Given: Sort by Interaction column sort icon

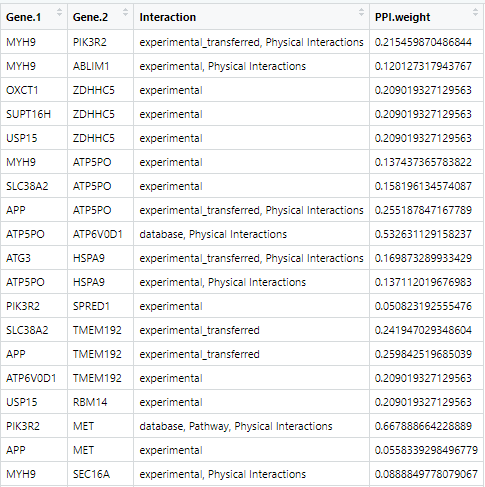Looking at the screenshot, I should (x=361, y=13).
